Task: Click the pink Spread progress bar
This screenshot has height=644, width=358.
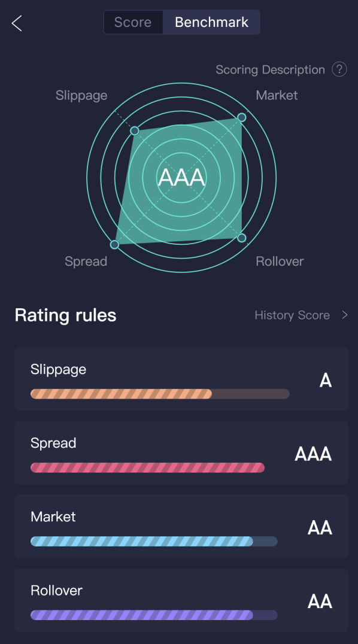Action: (x=147, y=467)
